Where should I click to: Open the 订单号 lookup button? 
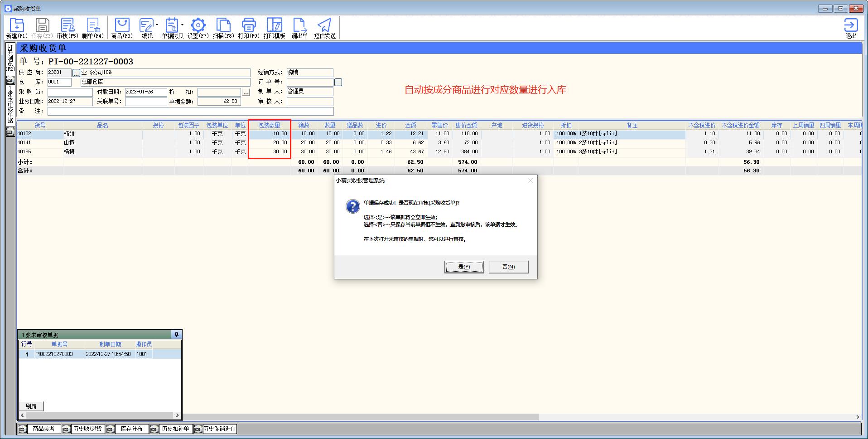338,82
